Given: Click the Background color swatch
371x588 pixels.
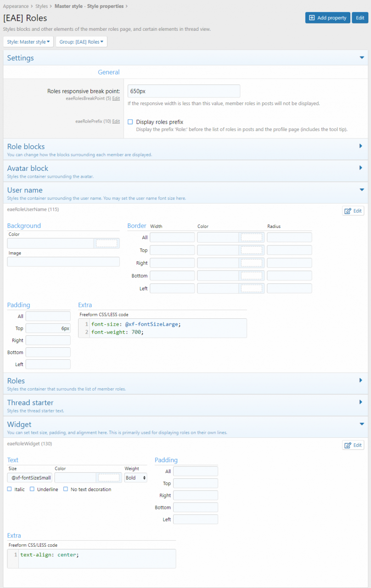Looking at the screenshot, I should (x=107, y=243).
